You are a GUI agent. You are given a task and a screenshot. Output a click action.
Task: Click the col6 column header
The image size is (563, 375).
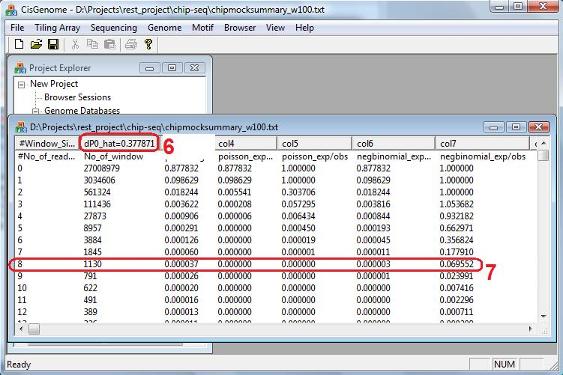pyautogui.click(x=393, y=144)
